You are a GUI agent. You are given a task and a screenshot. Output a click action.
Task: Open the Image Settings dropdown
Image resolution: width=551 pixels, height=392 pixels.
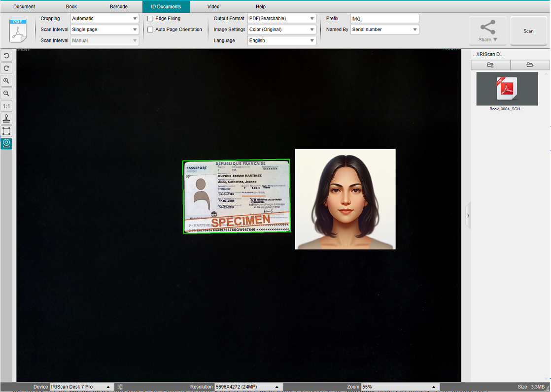pos(282,30)
